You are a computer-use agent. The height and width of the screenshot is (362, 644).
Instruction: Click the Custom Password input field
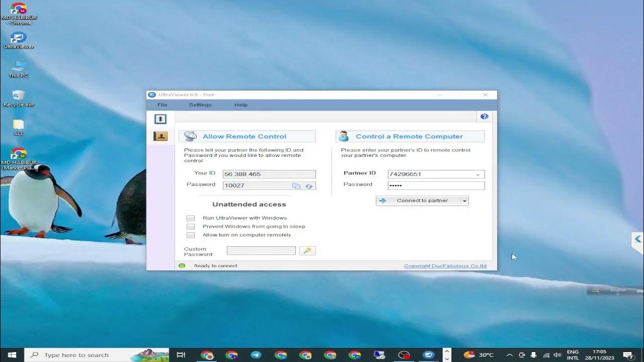click(x=261, y=250)
